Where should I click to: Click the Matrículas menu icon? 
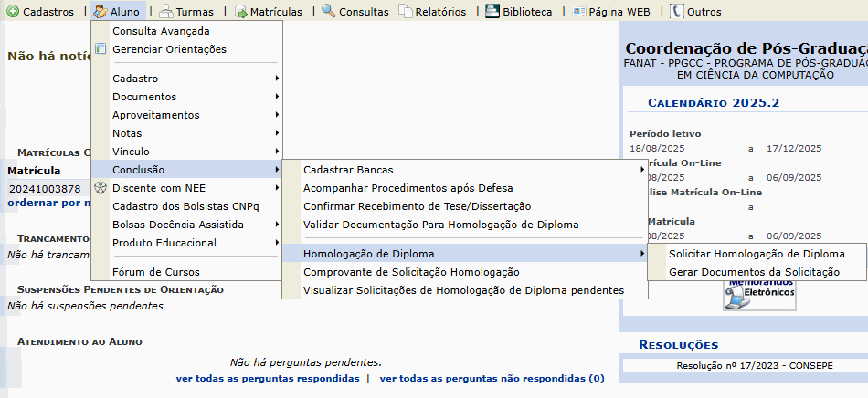pos(241,12)
